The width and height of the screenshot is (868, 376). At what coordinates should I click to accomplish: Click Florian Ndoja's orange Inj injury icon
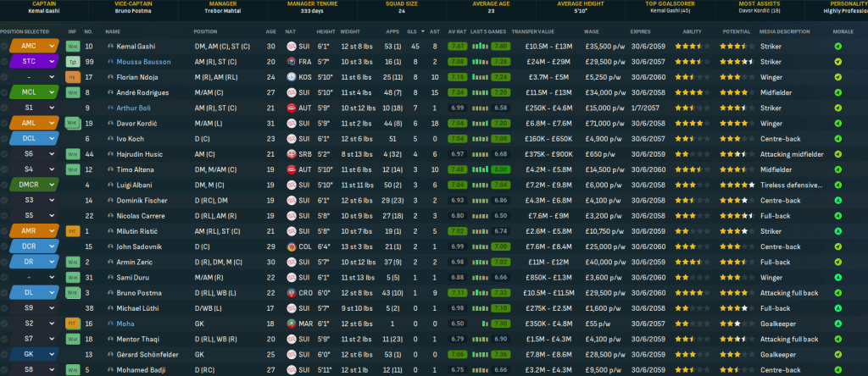(x=72, y=77)
